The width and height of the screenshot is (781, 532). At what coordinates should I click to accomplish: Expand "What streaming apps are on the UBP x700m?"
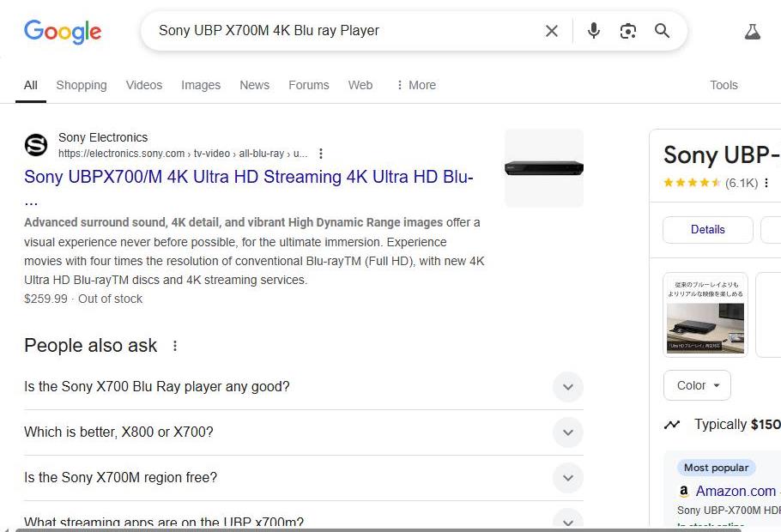coord(303,519)
